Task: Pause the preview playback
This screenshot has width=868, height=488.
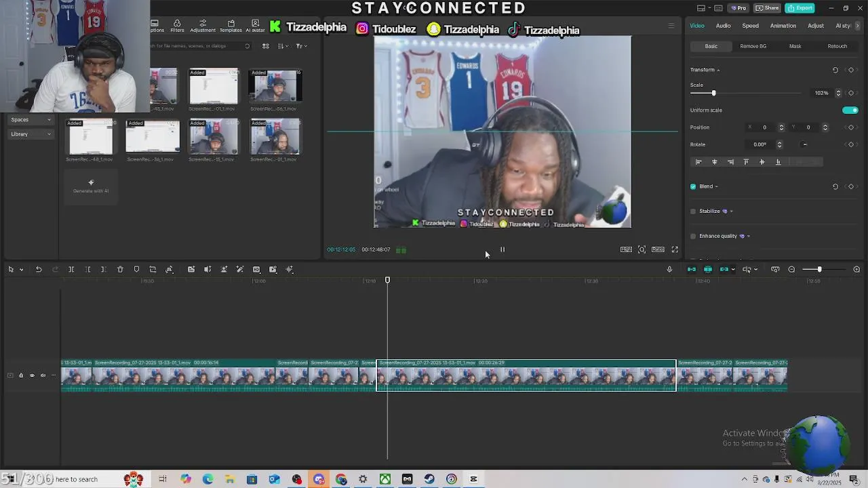Action: point(502,249)
